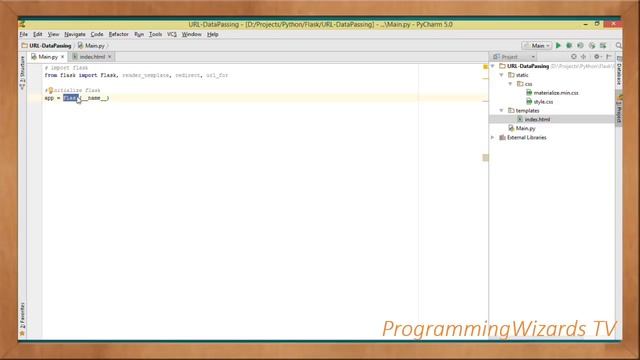The width and height of the screenshot is (640, 360).
Task: Open the Refactor menu
Action: [118, 34]
